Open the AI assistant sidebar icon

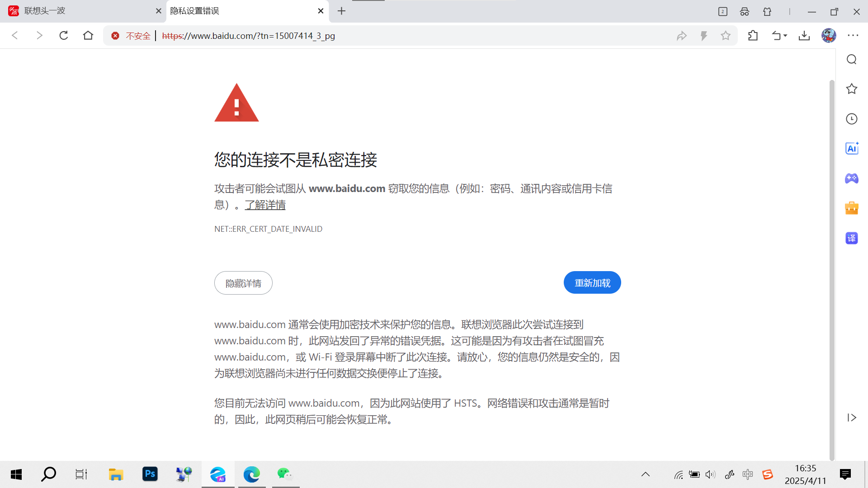[x=852, y=148]
